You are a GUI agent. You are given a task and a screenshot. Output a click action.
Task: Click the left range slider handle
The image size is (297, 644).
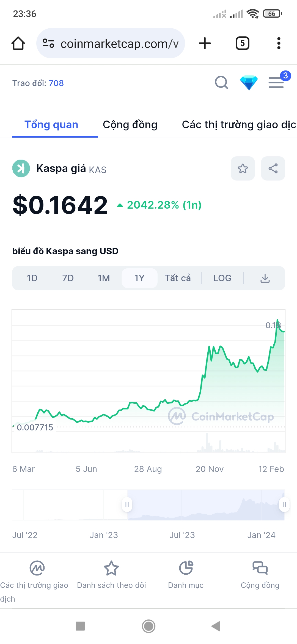pyautogui.click(x=127, y=505)
